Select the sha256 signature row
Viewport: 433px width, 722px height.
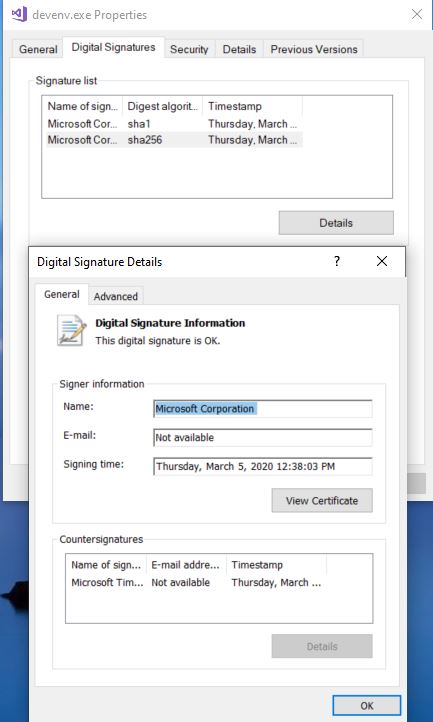point(174,140)
